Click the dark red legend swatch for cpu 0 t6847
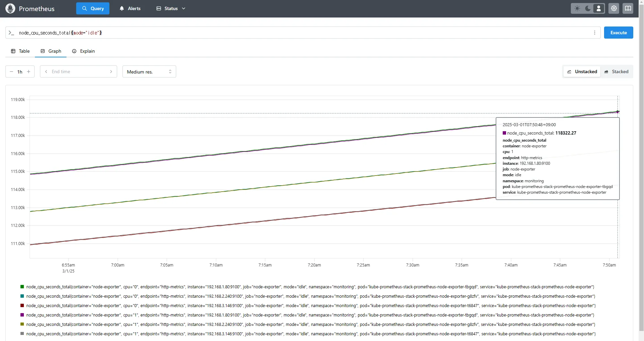 click(22, 305)
